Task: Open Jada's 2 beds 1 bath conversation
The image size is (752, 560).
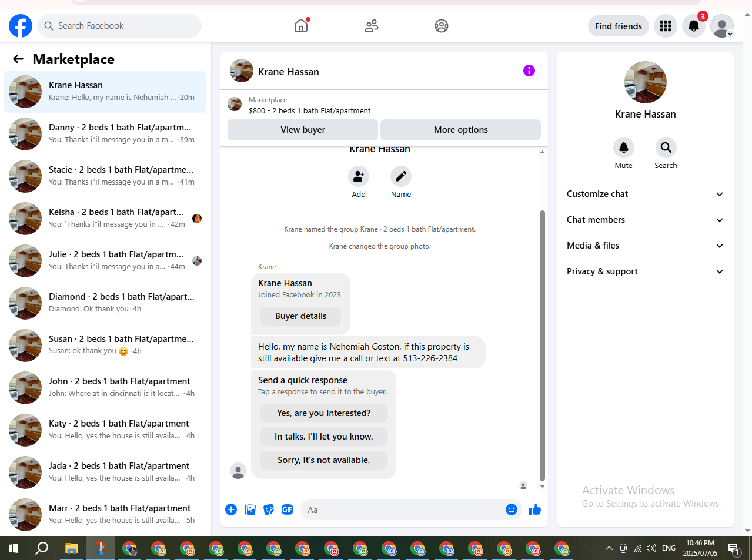Action: [x=105, y=472]
